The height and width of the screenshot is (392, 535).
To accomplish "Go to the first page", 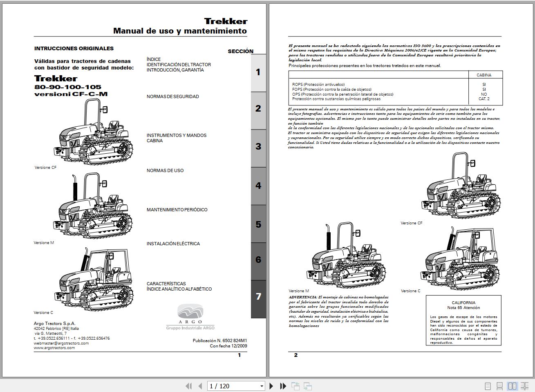I will coord(188,386).
